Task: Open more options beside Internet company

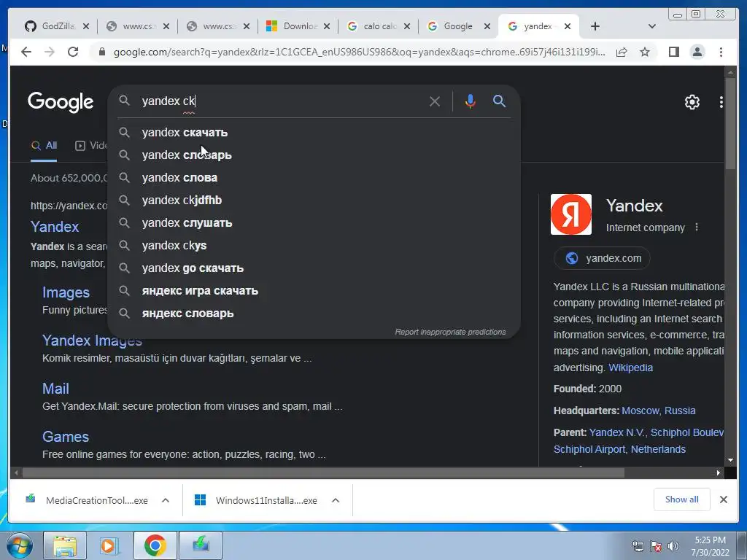Action: [697, 227]
